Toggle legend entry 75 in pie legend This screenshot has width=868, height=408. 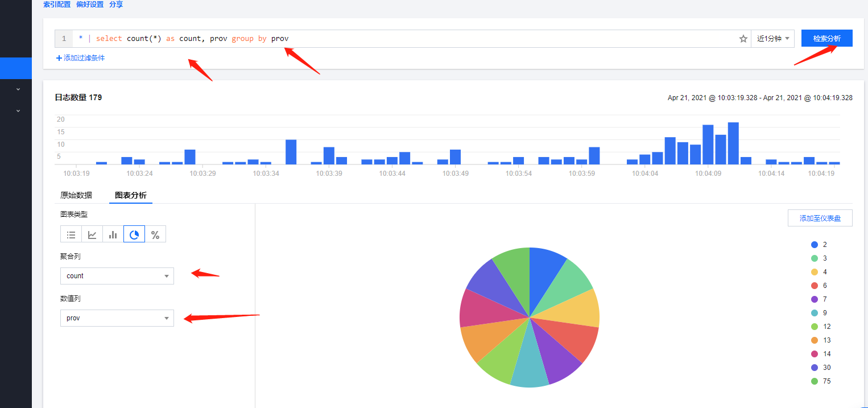click(821, 381)
